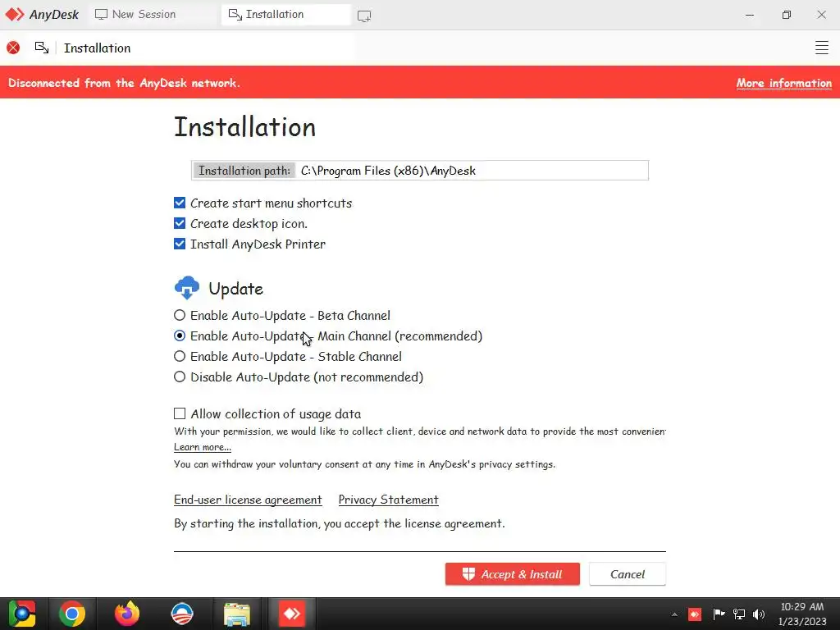This screenshot has width=840, height=630.
Task: Open the Action Center flag icon
Action: [x=719, y=614]
